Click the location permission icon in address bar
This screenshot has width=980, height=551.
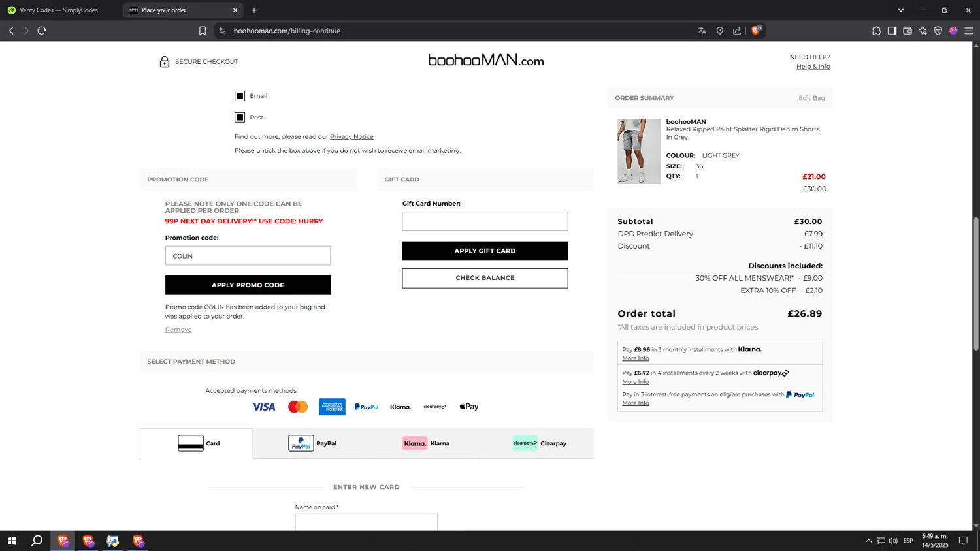coord(720,31)
